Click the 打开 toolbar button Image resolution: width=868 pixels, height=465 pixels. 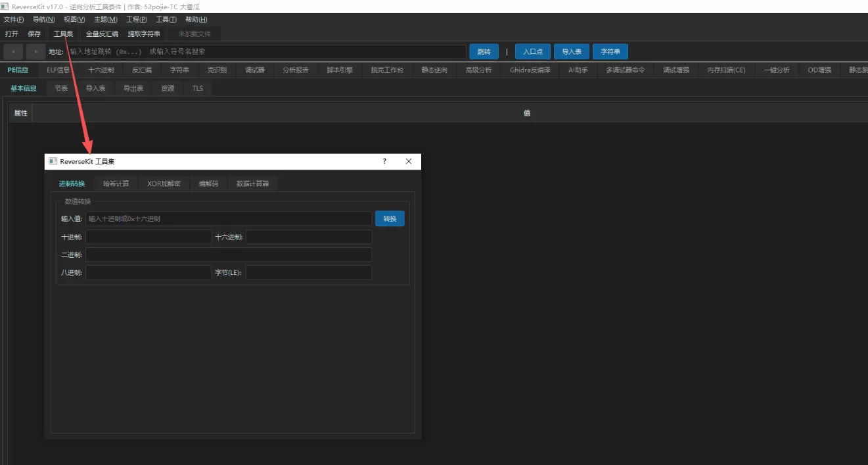click(12, 34)
